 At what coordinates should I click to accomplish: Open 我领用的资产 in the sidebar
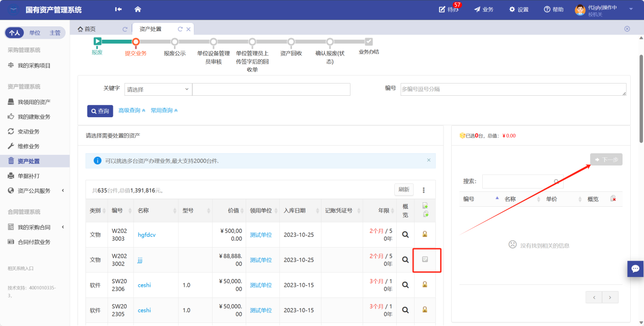coord(34,102)
